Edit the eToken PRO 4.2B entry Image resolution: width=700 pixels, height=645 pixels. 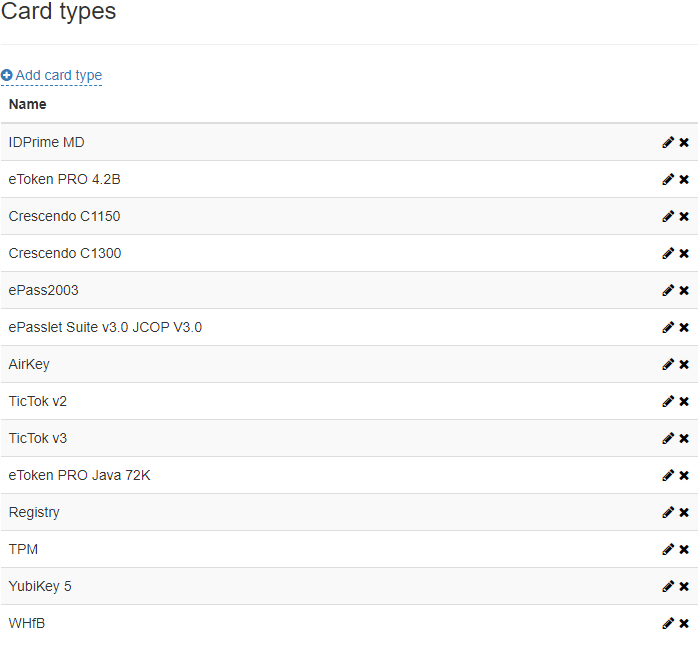(668, 179)
